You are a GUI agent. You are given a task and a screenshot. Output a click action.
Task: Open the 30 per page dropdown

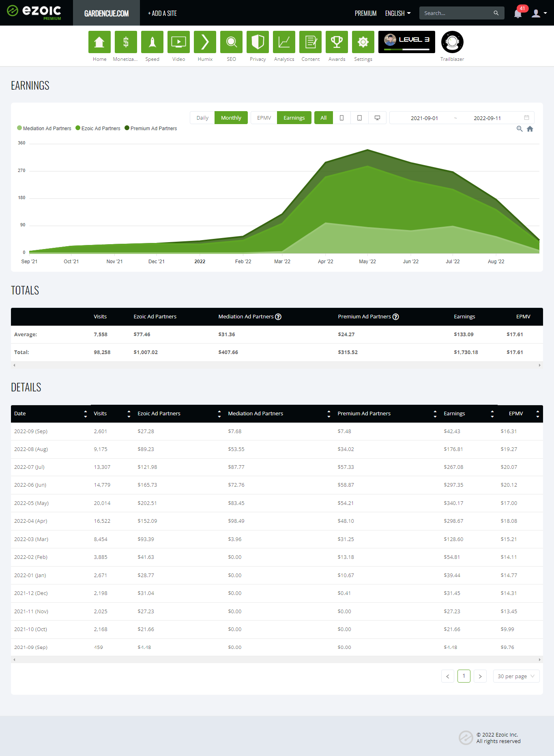(516, 676)
